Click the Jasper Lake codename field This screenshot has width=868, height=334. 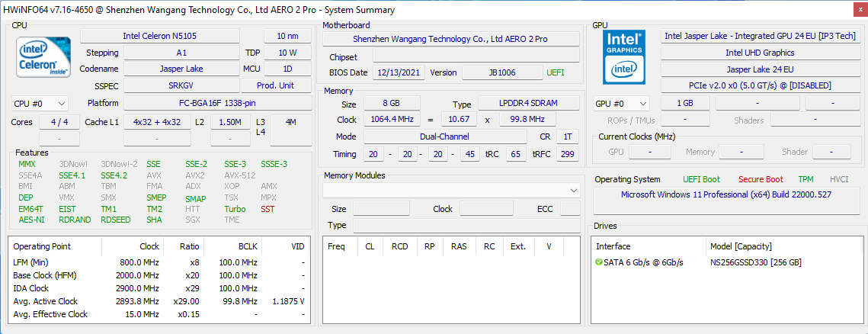pos(181,69)
